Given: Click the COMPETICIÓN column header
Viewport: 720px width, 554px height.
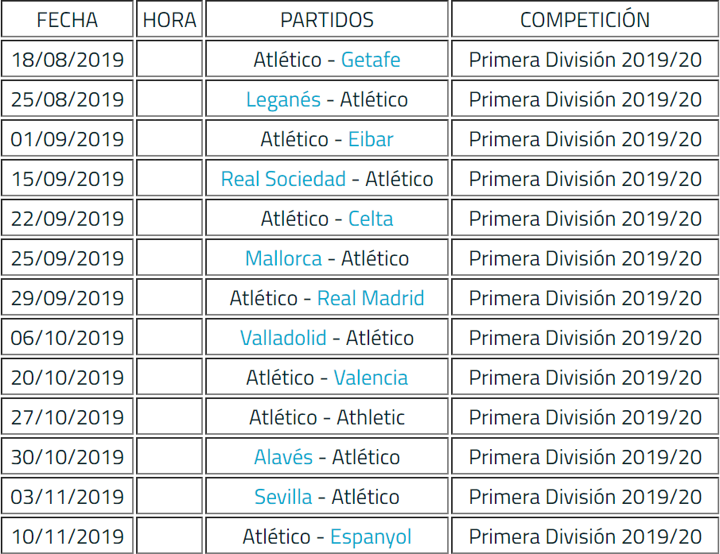Looking at the screenshot, I should pyautogui.click(x=585, y=20).
